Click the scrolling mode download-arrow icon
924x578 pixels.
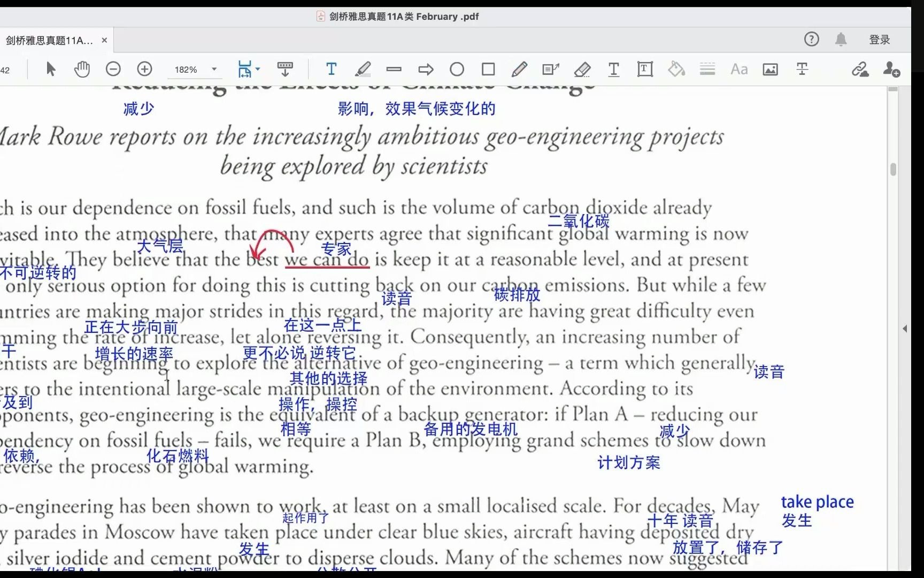[x=285, y=69]
